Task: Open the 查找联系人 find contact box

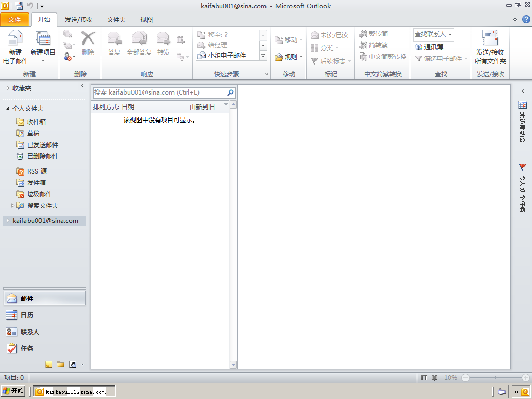Action: click(433, 34)
